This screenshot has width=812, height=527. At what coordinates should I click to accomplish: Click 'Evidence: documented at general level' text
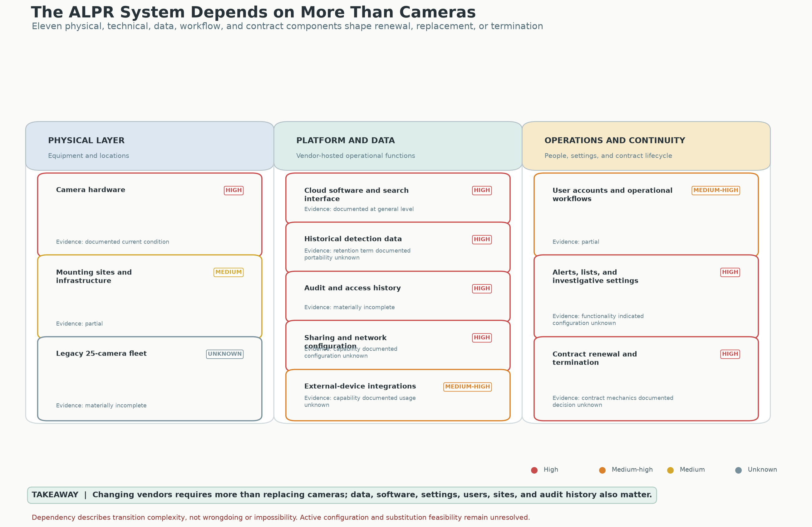click(359, 209)
